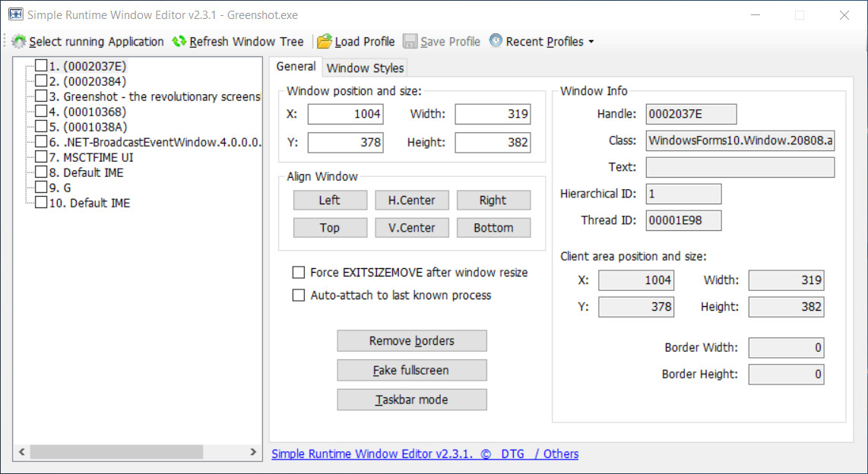
Task: Check the .NET-BroadcastEventWindow item box
Action: click(41, 141)
